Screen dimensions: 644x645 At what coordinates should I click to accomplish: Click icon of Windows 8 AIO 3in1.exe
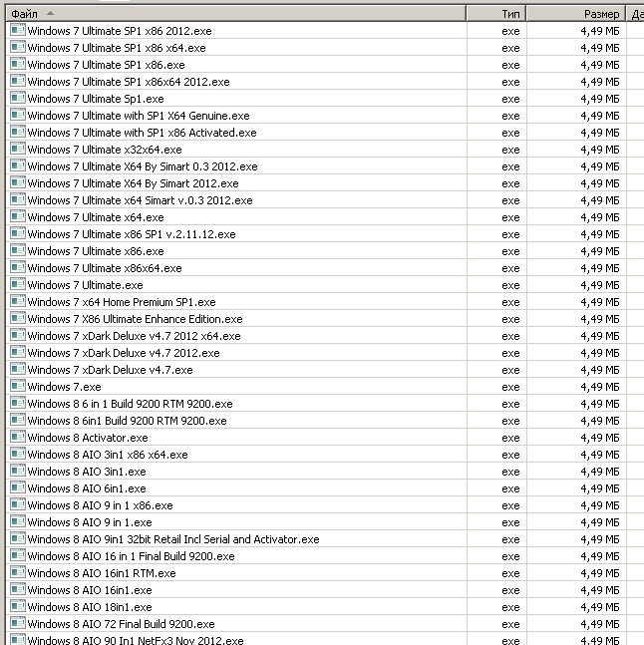(x=18, y=471)
